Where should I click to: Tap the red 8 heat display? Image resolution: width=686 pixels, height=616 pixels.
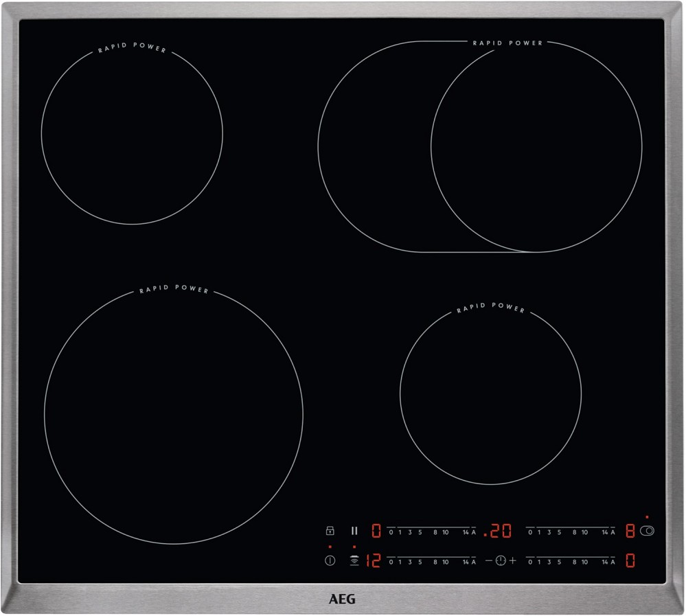tap(630, 530)
